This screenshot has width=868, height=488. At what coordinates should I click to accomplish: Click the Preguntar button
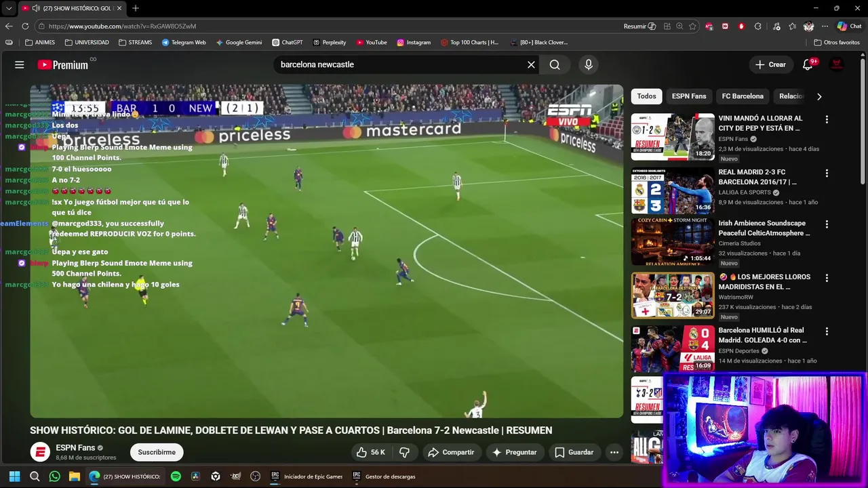[514, 452]
